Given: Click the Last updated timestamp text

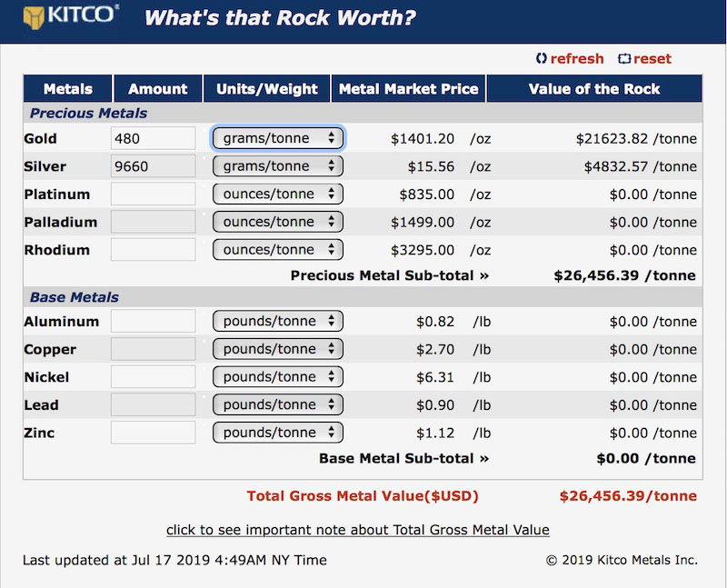Looking at the screenshot, I should [x=174, y=560].
